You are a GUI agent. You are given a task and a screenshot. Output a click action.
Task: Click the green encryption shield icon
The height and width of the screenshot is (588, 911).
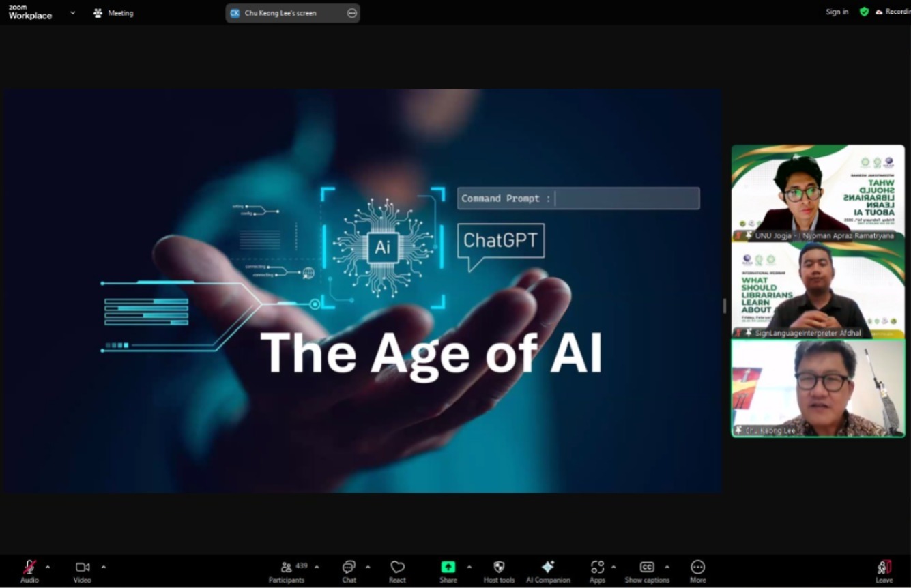(864, 12)
